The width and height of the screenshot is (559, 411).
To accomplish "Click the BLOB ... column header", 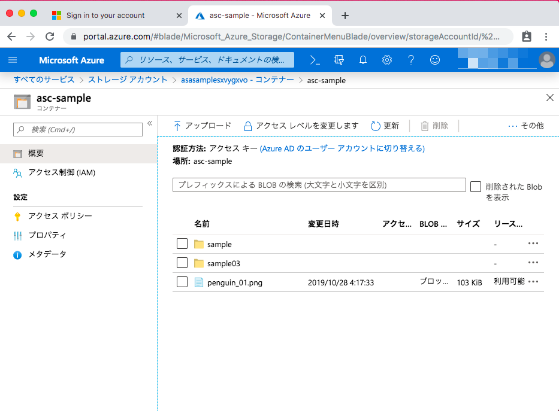I will coord(433,224).
